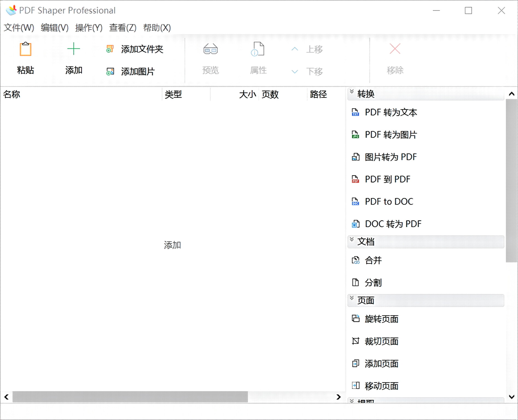
Task: Open the 帮助(X) menu
Action: pyautogui.click(x=157, y=28)
